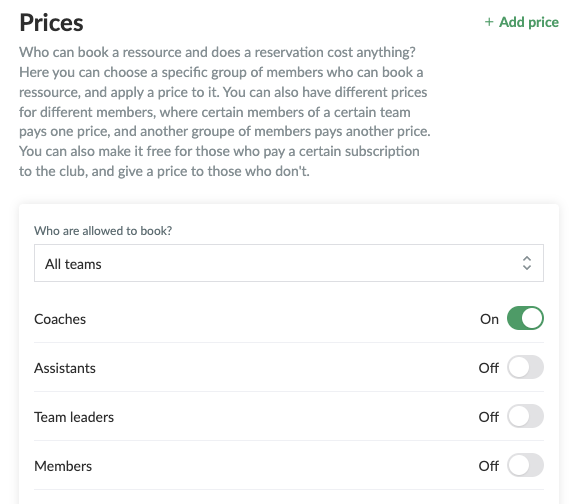586x504 pixels.
Task: Turn off the Coaches toggle switch
Action: [525, 318]
